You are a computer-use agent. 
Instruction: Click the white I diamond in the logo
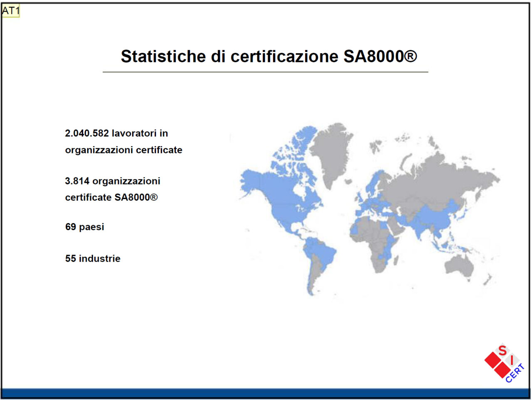pyautogui.click(x=512, y=360)
